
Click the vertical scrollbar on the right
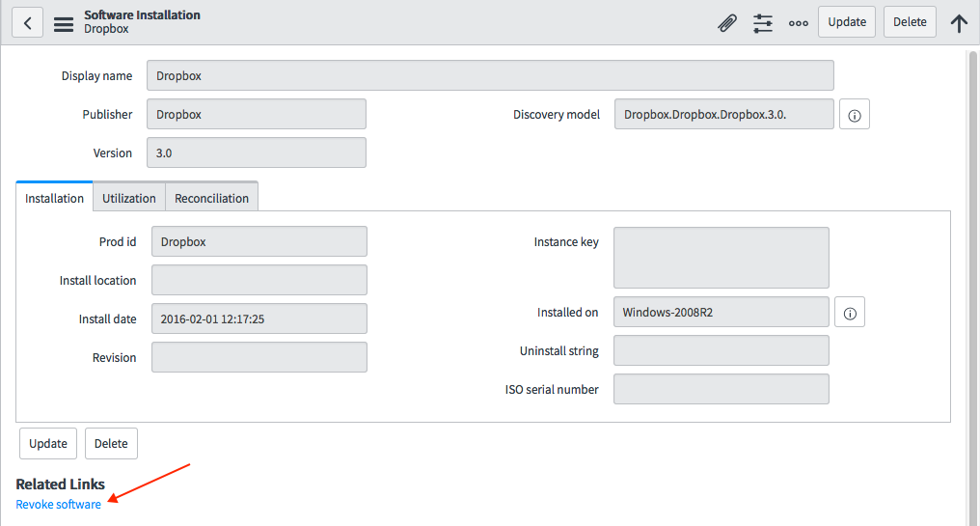coord(973,288)
